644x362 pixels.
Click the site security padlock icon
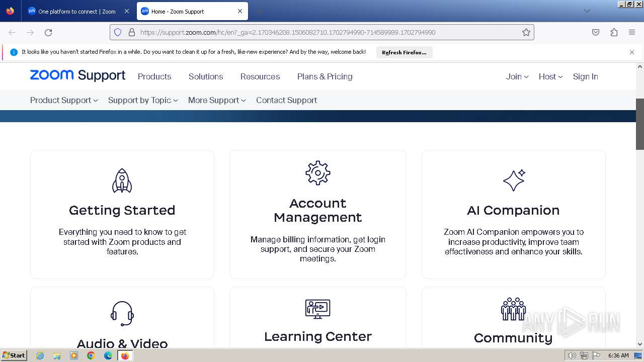[x=132, y=32]
